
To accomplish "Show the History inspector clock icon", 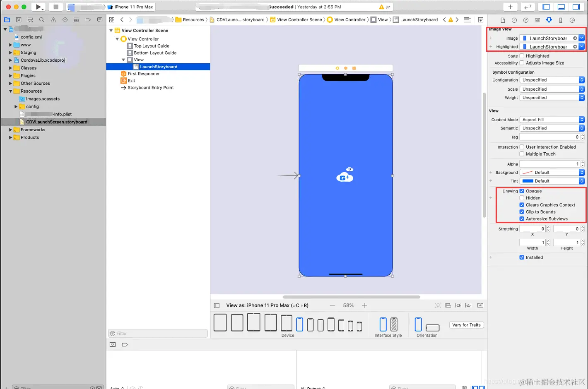I will coord(514,20).
